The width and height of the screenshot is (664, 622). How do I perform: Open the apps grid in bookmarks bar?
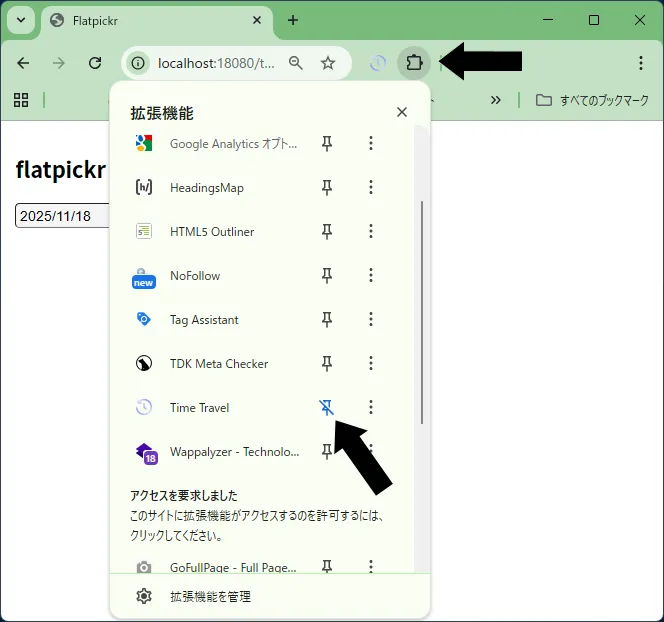click(21, 100)
